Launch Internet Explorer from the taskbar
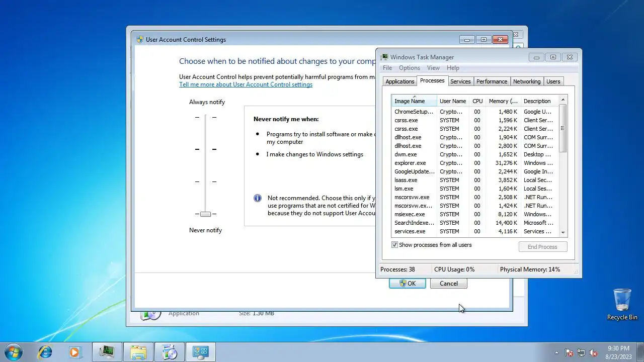644x362 pixels. tap(45, 352)
